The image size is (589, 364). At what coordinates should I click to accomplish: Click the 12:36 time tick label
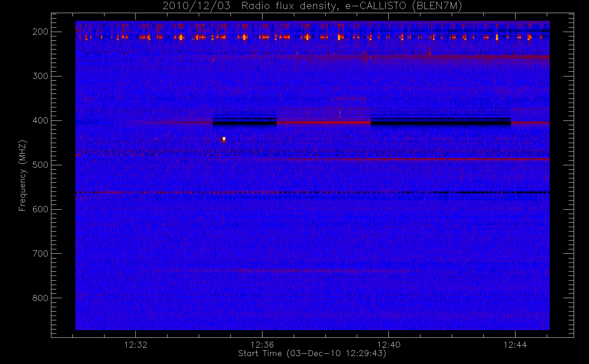[x=262, y=345]
